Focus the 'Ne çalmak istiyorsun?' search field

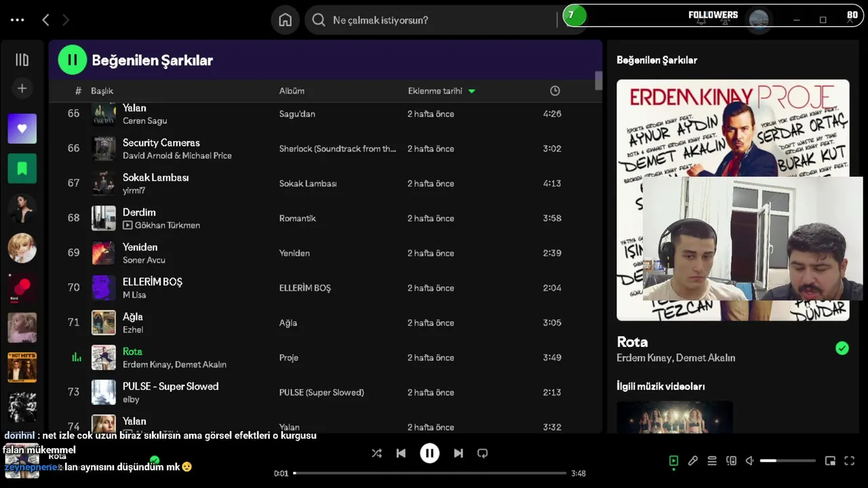click(434, 20)
